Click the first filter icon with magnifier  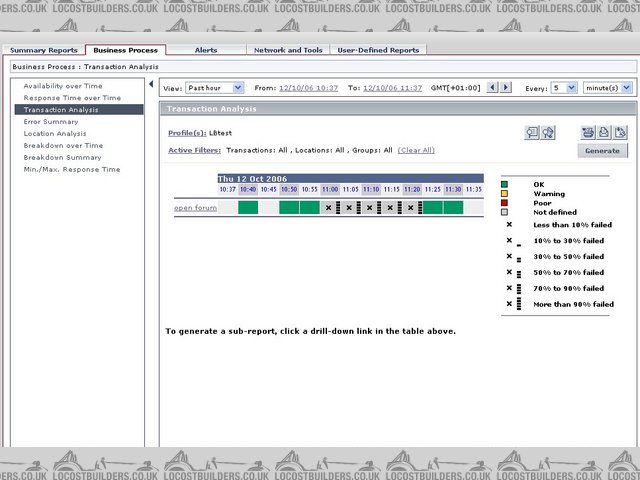point(532,132)
